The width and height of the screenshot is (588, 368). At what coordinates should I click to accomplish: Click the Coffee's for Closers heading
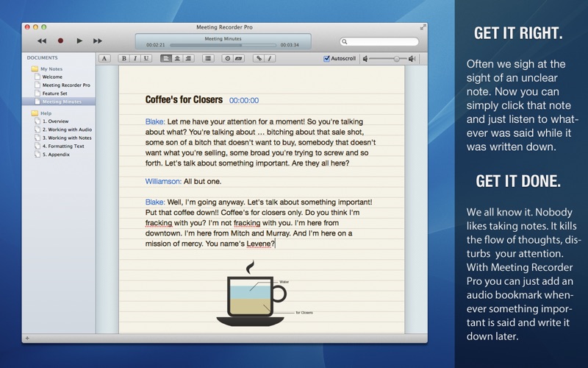[184, 99]
